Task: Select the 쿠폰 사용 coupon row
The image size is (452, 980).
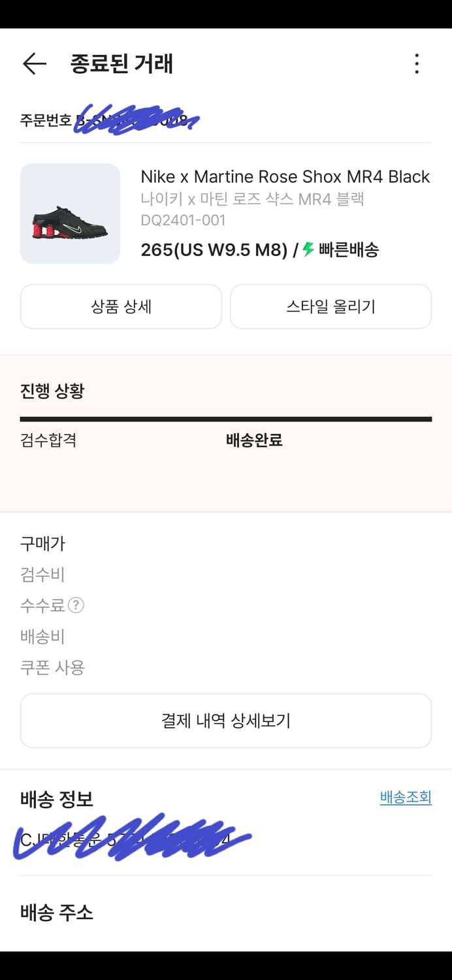Action: point(52,667)
